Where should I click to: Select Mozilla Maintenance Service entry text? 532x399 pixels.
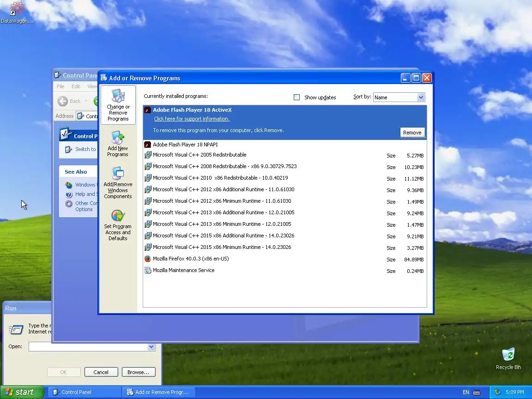click(183, 271)
